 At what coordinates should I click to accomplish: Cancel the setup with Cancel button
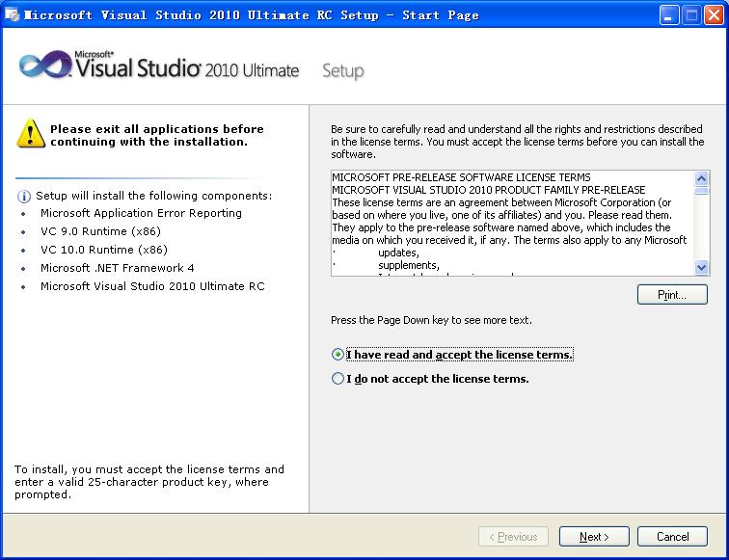(672, 537)
